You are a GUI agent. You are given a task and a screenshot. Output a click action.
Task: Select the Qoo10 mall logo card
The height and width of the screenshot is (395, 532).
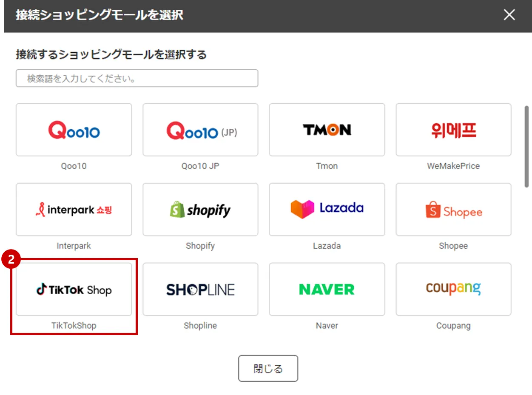pyautogui.click(x=74, y=130)
